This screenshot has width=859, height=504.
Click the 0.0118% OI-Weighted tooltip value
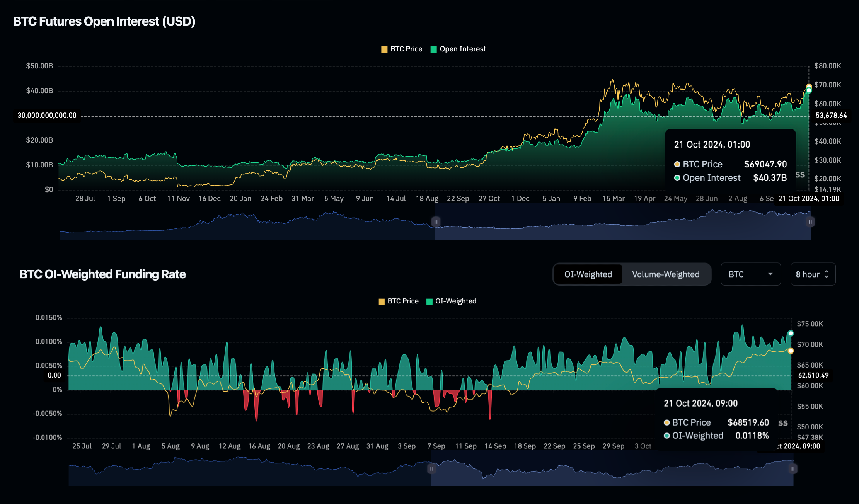coord(752,436)
